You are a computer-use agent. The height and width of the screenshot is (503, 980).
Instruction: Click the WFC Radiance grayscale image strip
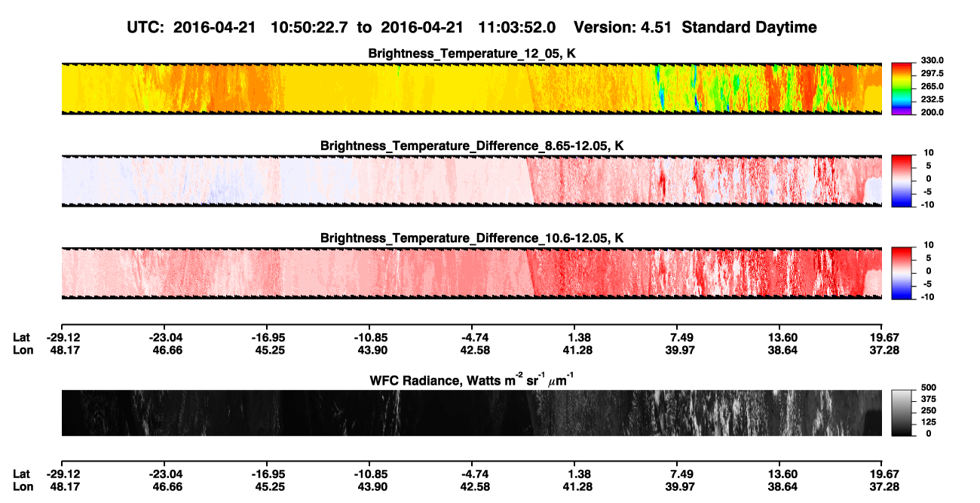coord(471,413)
